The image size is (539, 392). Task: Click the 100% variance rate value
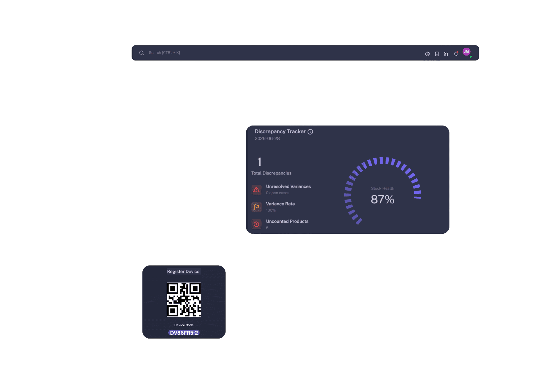click(x=271, y=210)
